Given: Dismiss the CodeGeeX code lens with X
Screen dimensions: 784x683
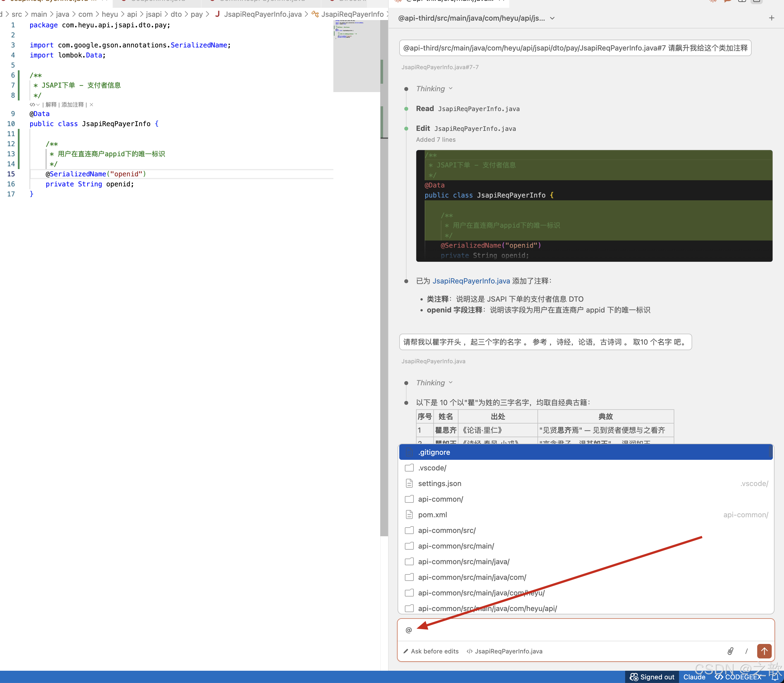Looking at the screenshot, I should [x=92, y=104].
